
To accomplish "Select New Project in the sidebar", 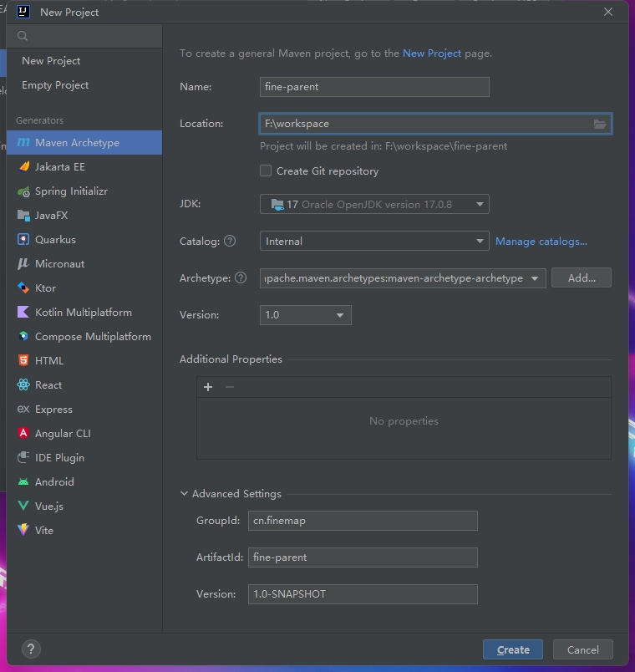I will coord(51,61).
